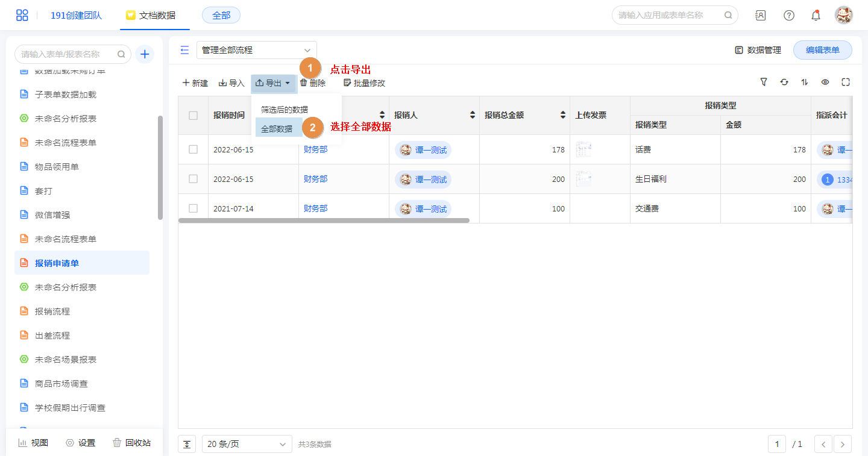This screenshot has height=456, width=868.
Task: Open 数据管理 link
Action: tap(758, 50)
